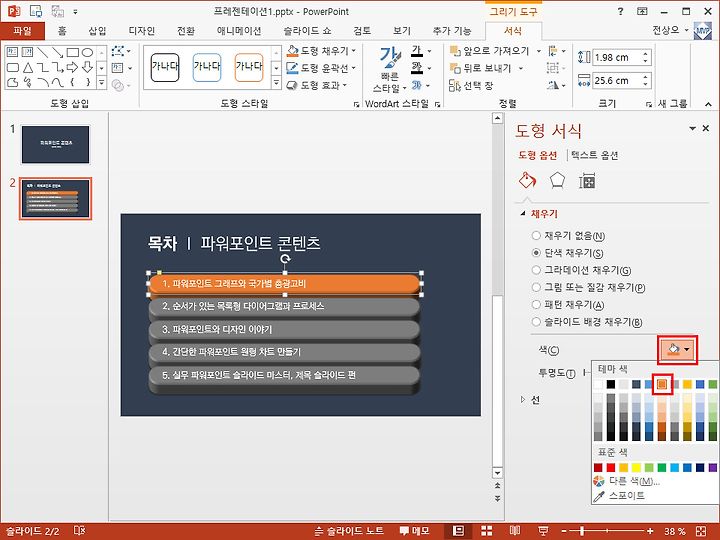Open the Effects pentagon icon
Image resolution: width=720 pixels, height=540 pixels.
557,180
